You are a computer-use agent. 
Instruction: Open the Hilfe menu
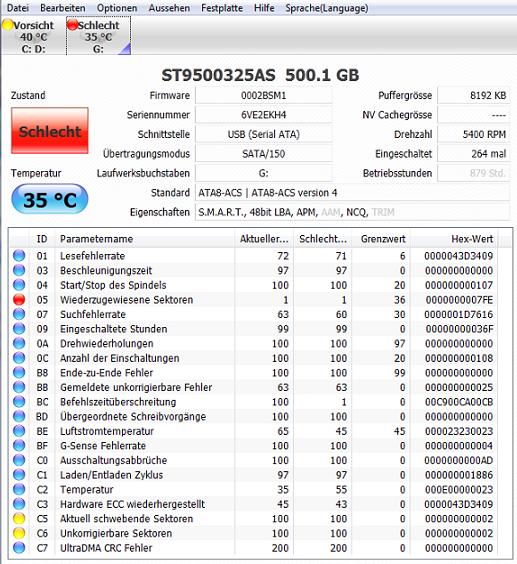click(264, 8)
